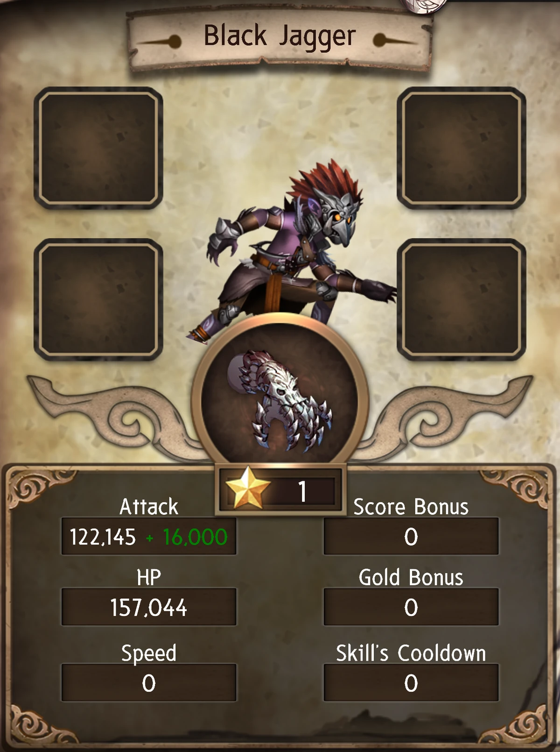The width and height of the screenshot is (560, 752).
Task: Tap the star level number 1
Action: tap(302, 491)
